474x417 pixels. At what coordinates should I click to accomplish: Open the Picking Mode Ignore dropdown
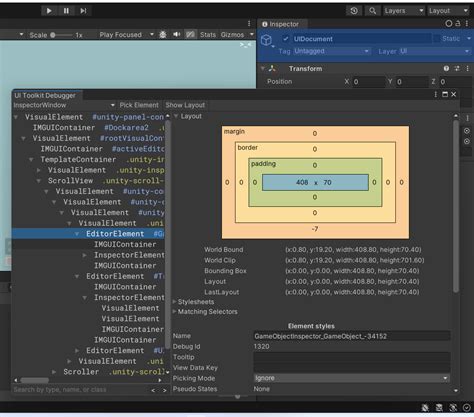tap(352, 378)
